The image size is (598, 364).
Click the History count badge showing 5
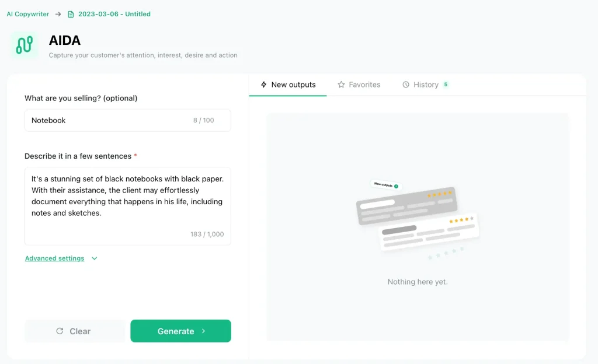[446, 85]
